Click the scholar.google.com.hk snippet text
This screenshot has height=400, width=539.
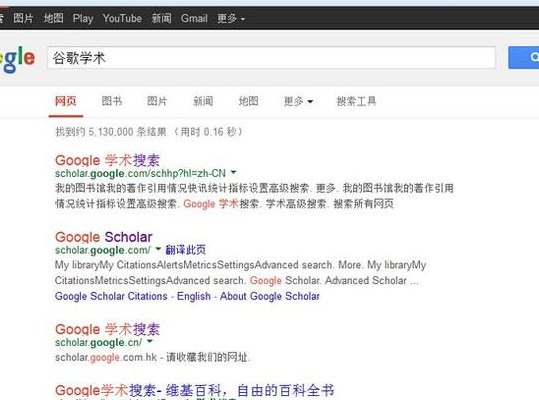153,357
